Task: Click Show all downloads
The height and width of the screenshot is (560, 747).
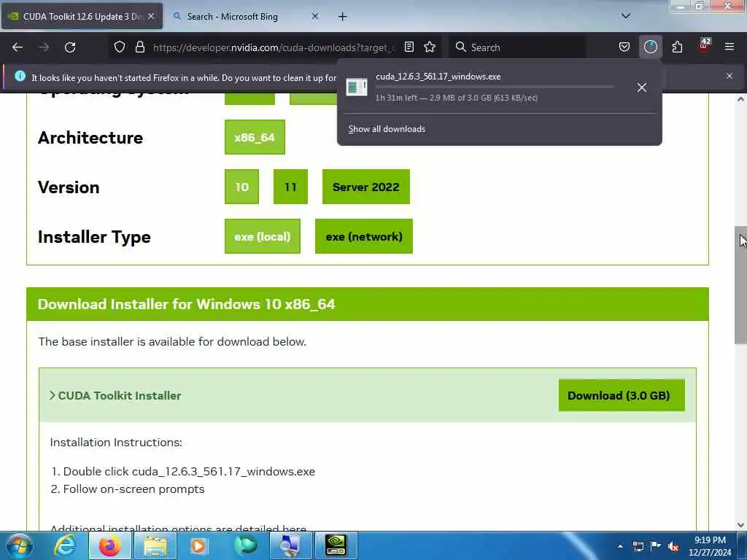Action: [x=387, y=129]
